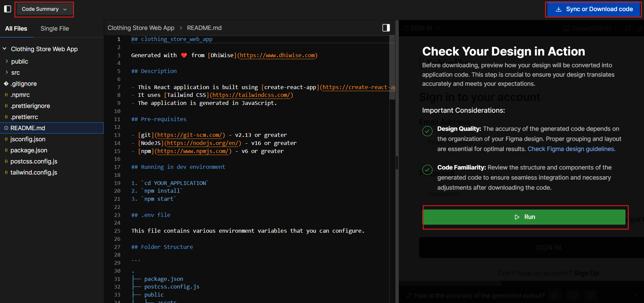
Task: Select README.md in the file tree
Action: [52, 128]
